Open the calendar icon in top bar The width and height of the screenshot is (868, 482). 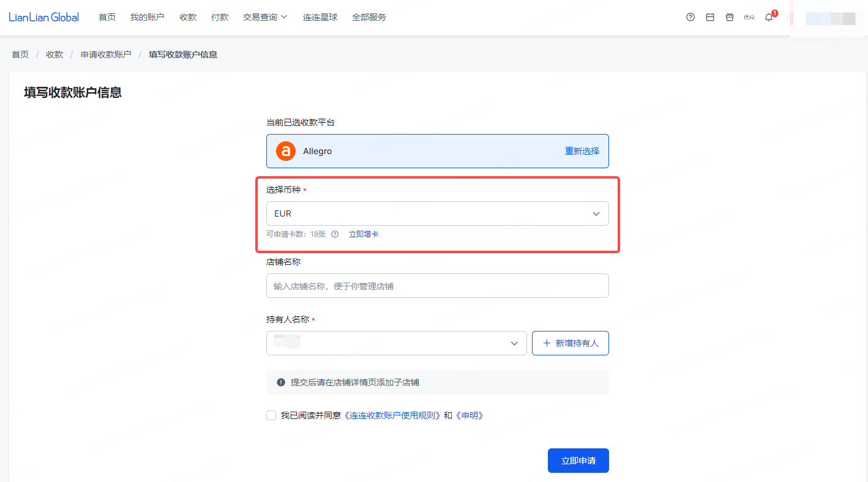click(710, 17)
